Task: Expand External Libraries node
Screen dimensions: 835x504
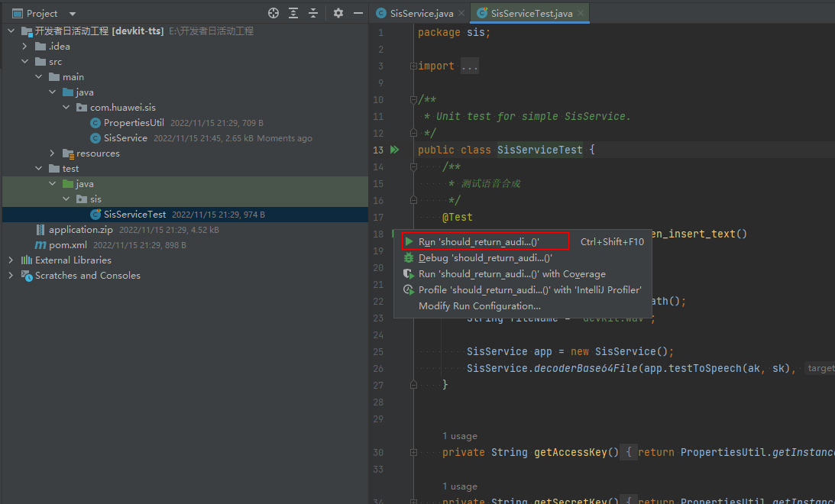Action: (11, 260)
